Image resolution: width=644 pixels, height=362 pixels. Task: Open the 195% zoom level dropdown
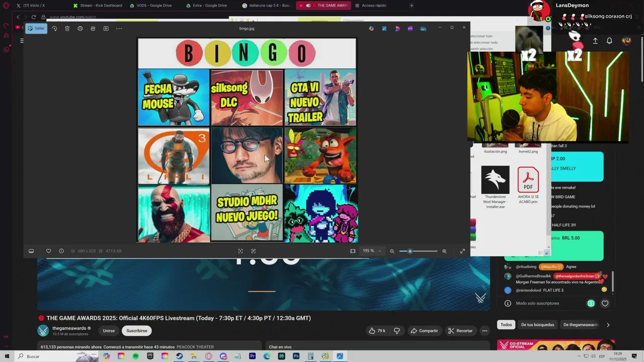tap(372, 251)
